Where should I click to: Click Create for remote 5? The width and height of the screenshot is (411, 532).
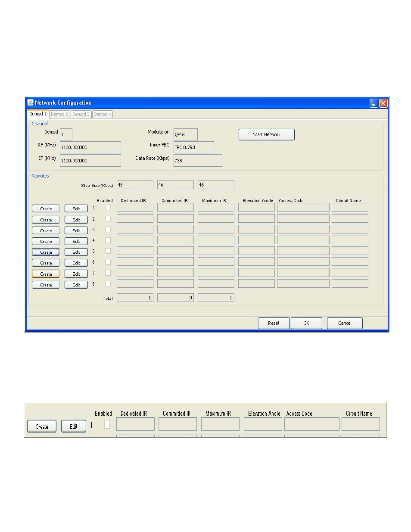click(x=46, y=252)
